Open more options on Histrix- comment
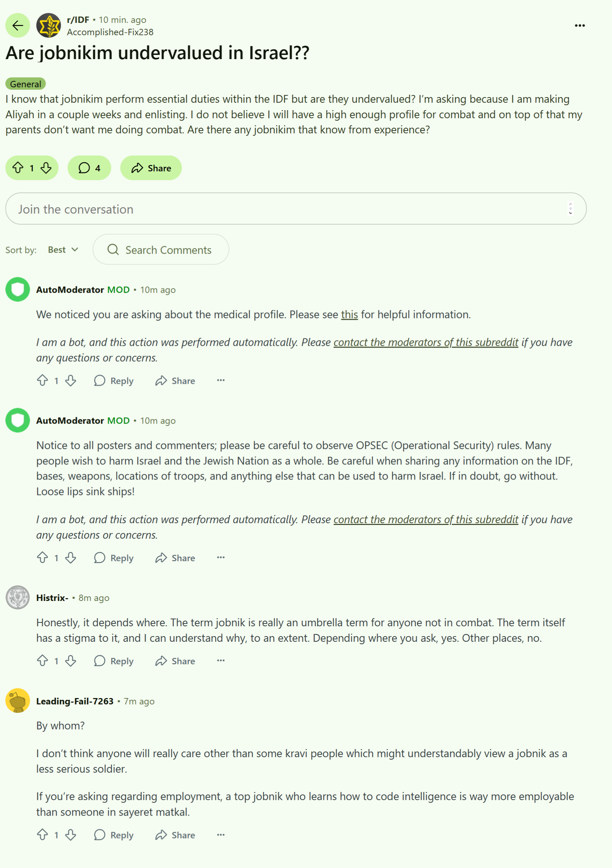 point(221,661)
